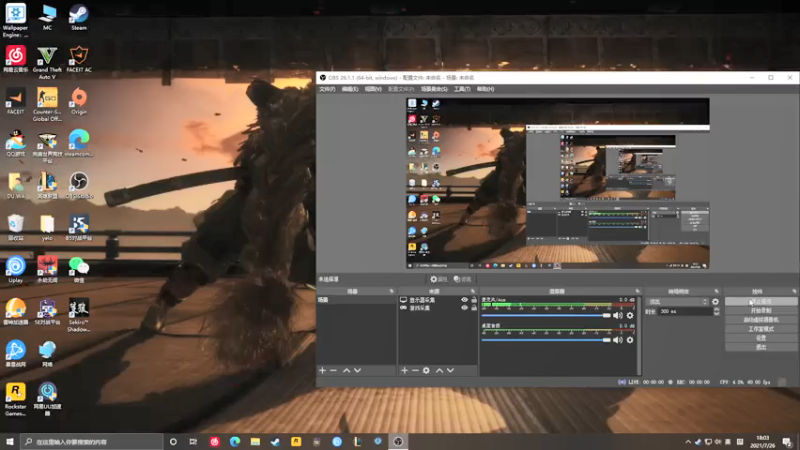Enable Studio Mode button

coord(761,329)
